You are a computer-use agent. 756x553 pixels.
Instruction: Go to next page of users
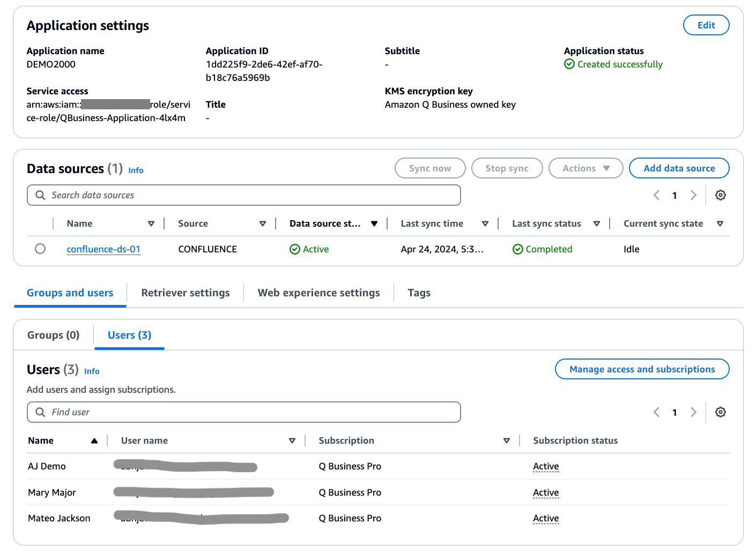(693, 412)
